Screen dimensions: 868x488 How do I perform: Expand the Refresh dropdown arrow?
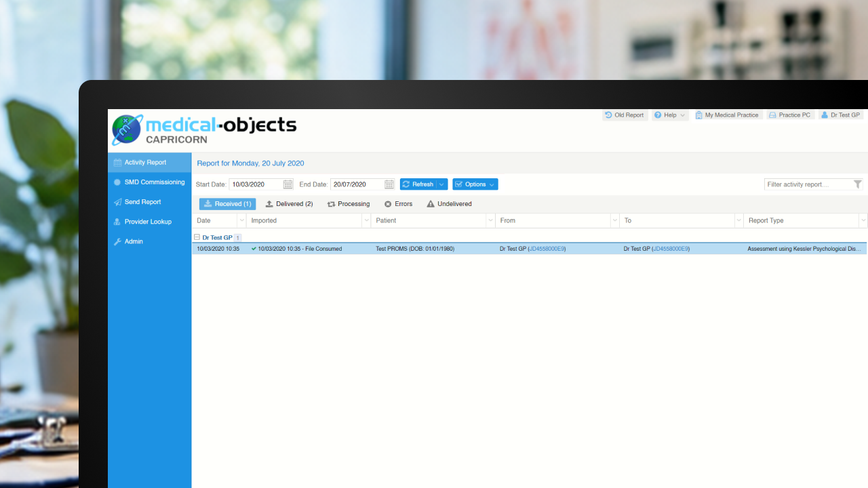click(442, 184)
